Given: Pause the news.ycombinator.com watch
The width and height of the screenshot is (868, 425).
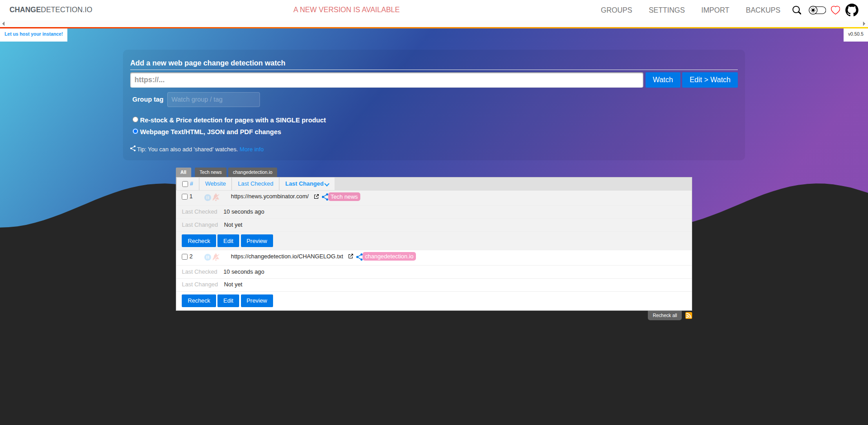Looking at the screenshot, I should (208, 197).
